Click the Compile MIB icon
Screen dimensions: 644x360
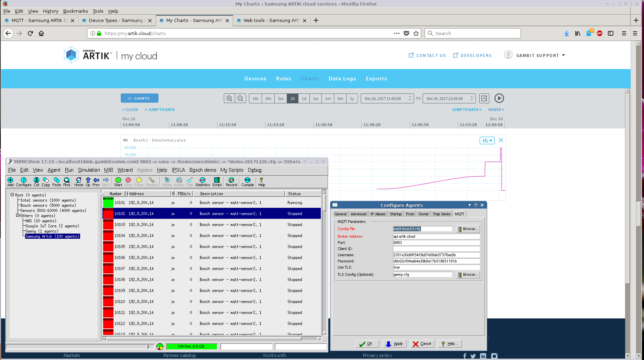pos(248,182)
